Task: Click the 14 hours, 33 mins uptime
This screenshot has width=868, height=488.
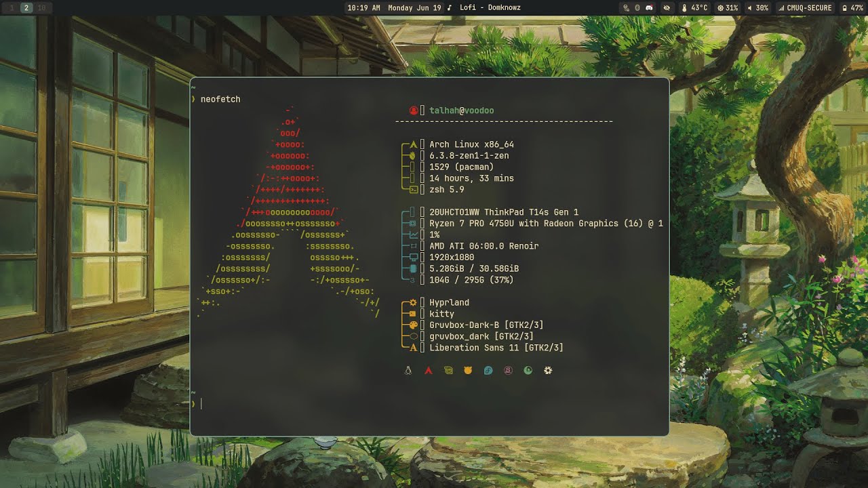Action: pyautogui.click(x=471, y=178)
